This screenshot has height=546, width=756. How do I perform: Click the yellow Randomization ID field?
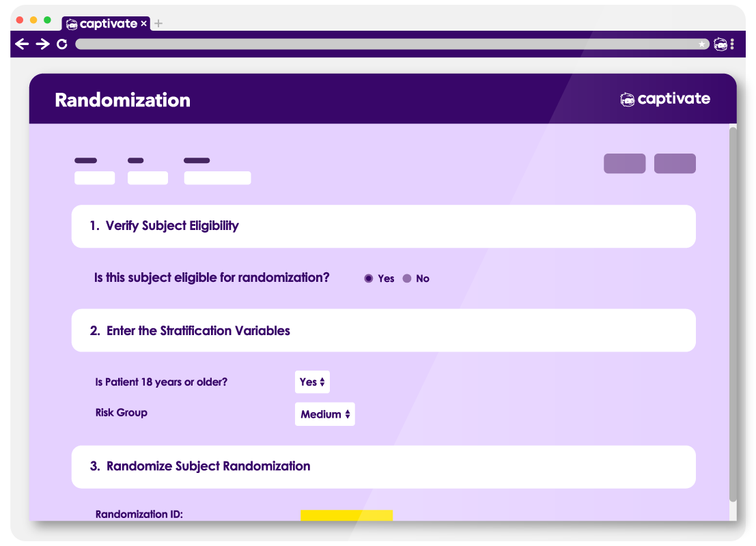click(346, 515)
